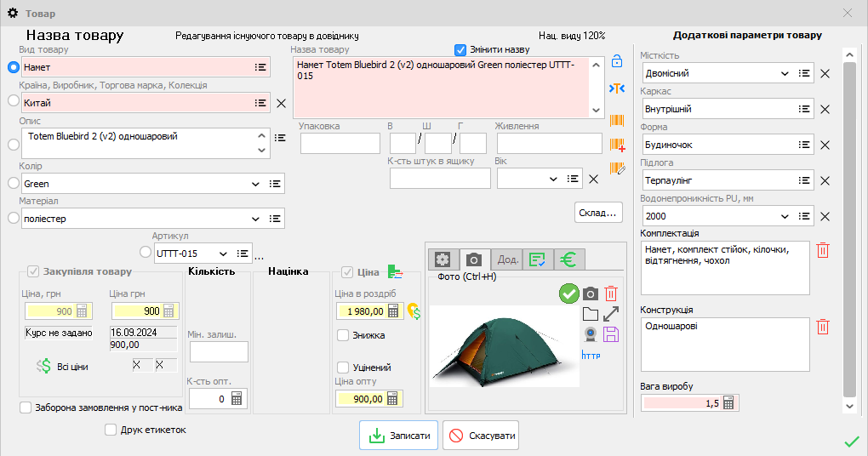Select the Колір radio button

(x=13, y=183)
